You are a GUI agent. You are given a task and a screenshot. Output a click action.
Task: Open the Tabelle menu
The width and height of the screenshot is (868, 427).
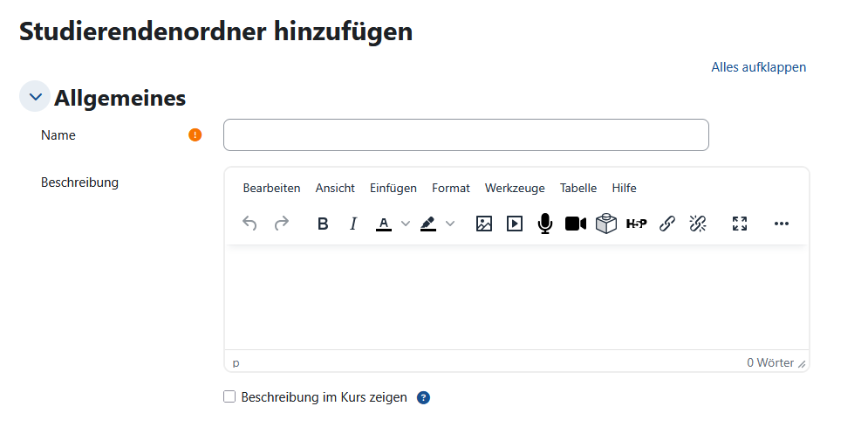[x=578, y=189]
